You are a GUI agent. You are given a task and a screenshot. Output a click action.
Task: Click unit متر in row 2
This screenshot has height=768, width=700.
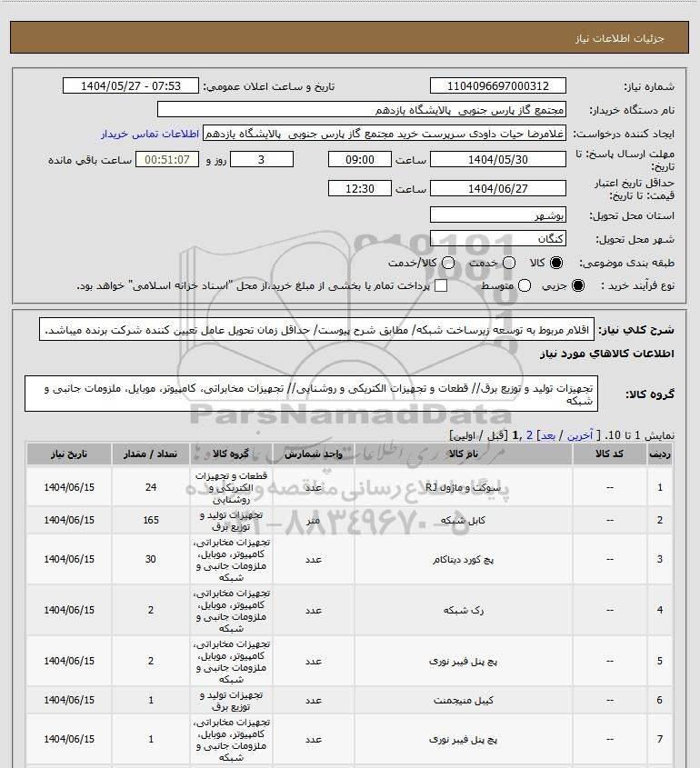[314, 520]
